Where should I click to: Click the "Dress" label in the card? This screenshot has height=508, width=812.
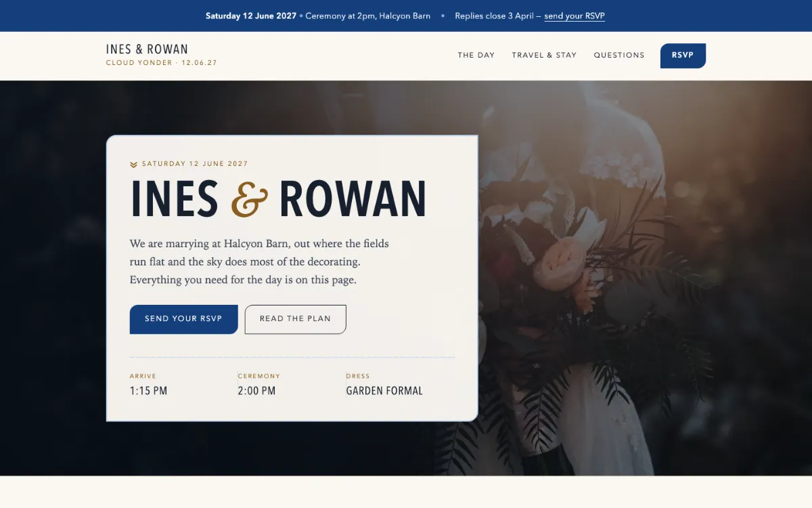(358, 376)
